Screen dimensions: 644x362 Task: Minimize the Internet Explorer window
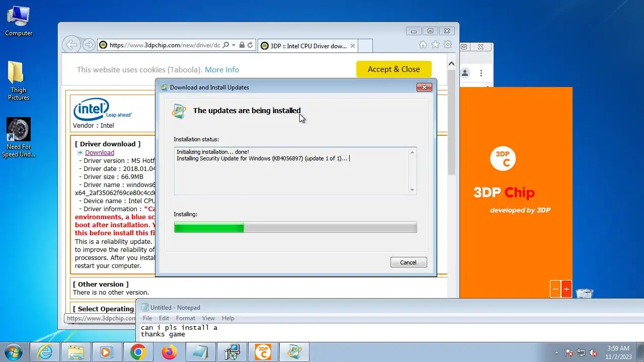414,31
